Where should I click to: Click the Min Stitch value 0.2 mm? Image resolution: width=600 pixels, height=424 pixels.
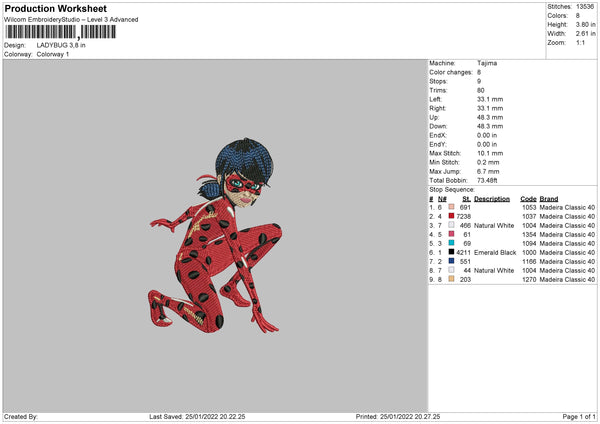tap(488, 162)
